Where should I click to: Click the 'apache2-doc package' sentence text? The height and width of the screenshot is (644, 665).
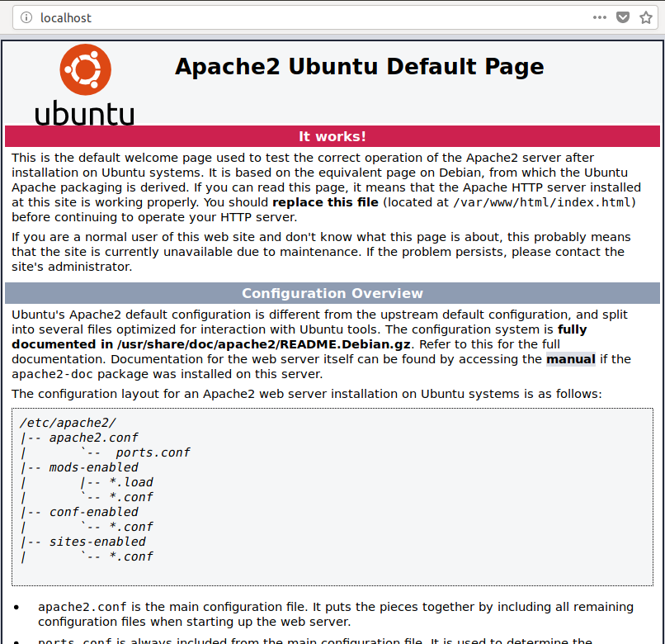[x=167, y=374]
